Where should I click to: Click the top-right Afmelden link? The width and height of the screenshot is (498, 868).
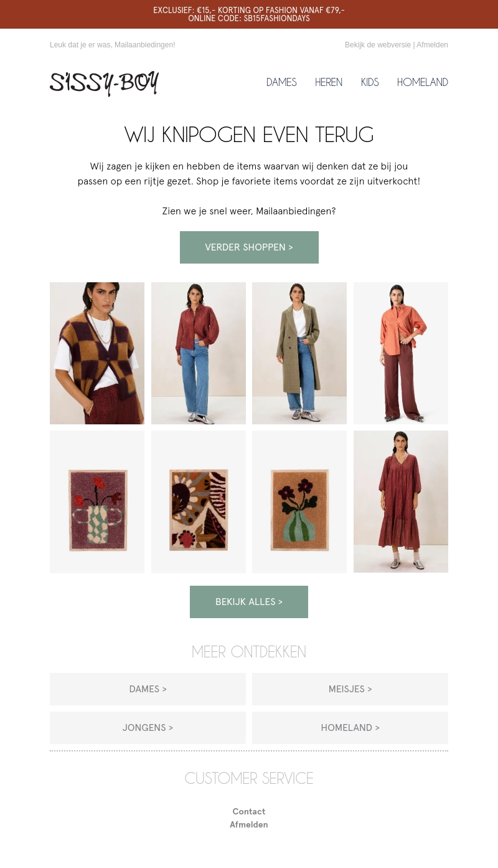pos(432,45)
